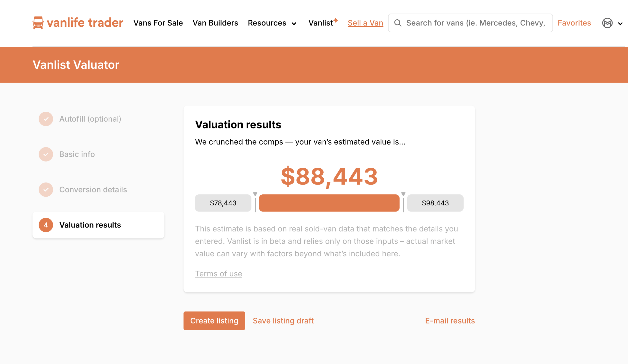Screen dimensions: 628x364
Task: Go to Van Builders section
Action: pos(215,23)
